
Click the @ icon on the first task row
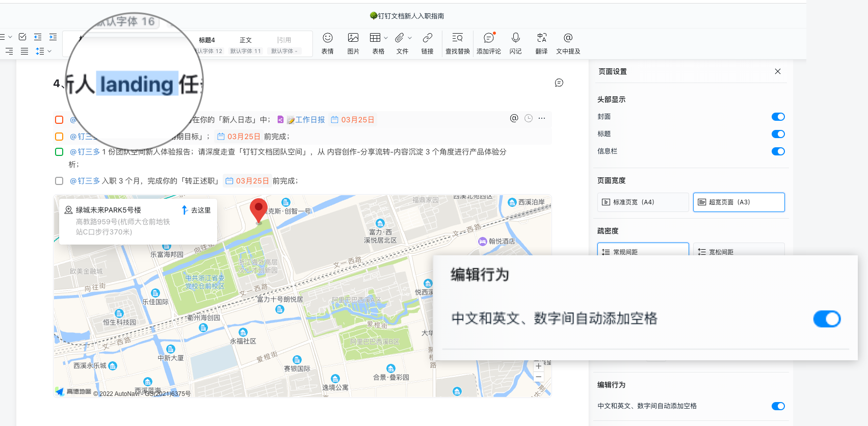tap(514, 118)
